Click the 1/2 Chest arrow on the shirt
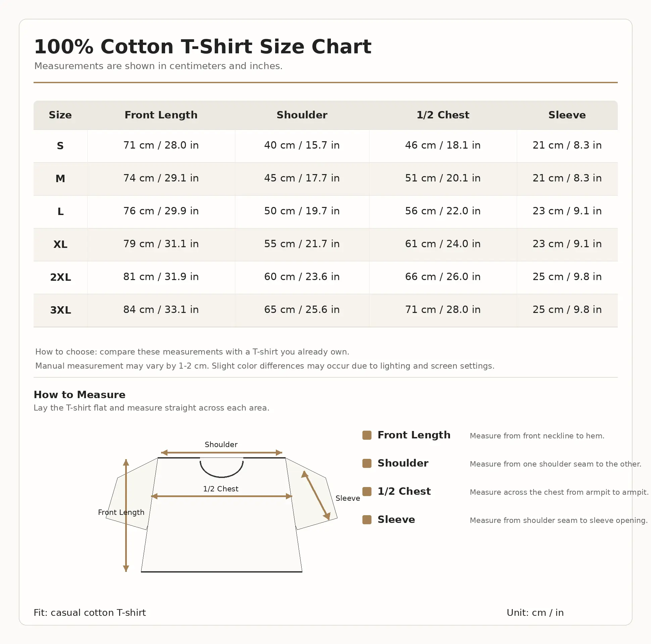The width and height of the screenshot is (651, 644). [221, 496]
